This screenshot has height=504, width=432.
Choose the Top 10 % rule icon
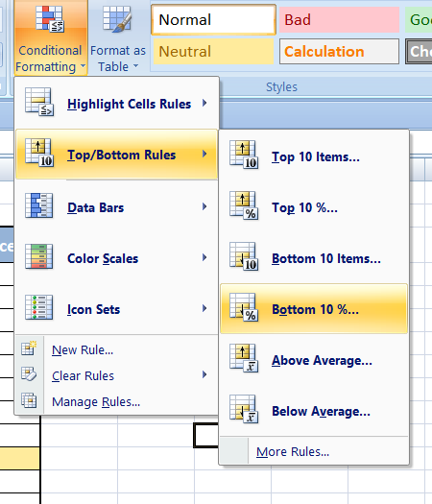[x=244, y=205]
